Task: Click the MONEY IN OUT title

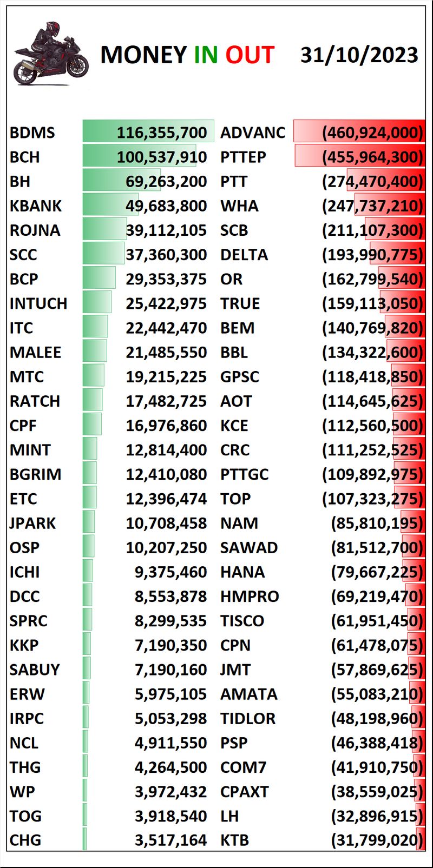Action: click(187, 55)
